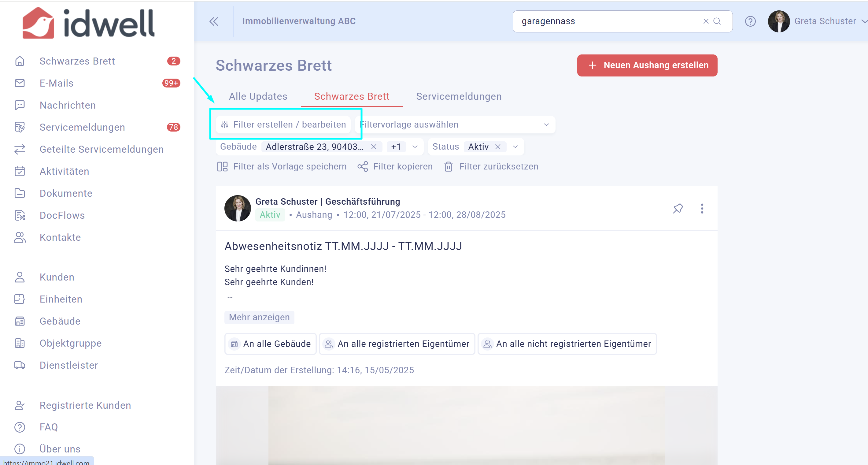
Task: Pin the Abwesenheitsnotiz post
Action: click(x=678, y=208)
